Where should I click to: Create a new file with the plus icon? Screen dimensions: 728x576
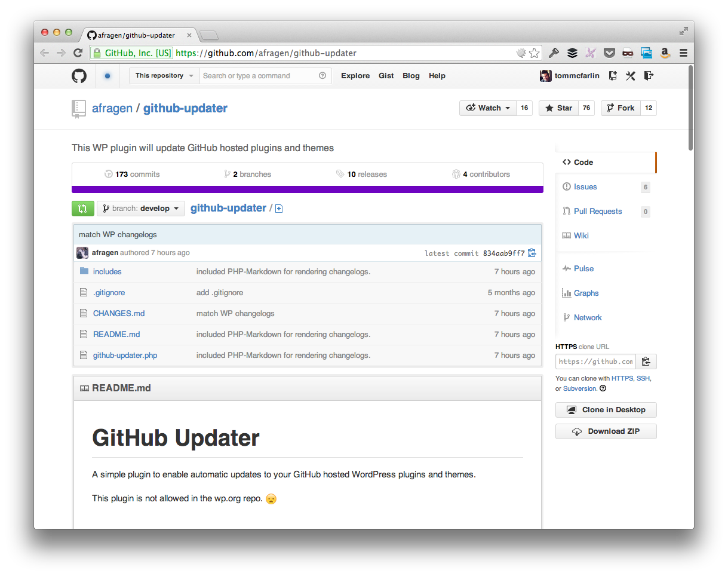(278, 208)
